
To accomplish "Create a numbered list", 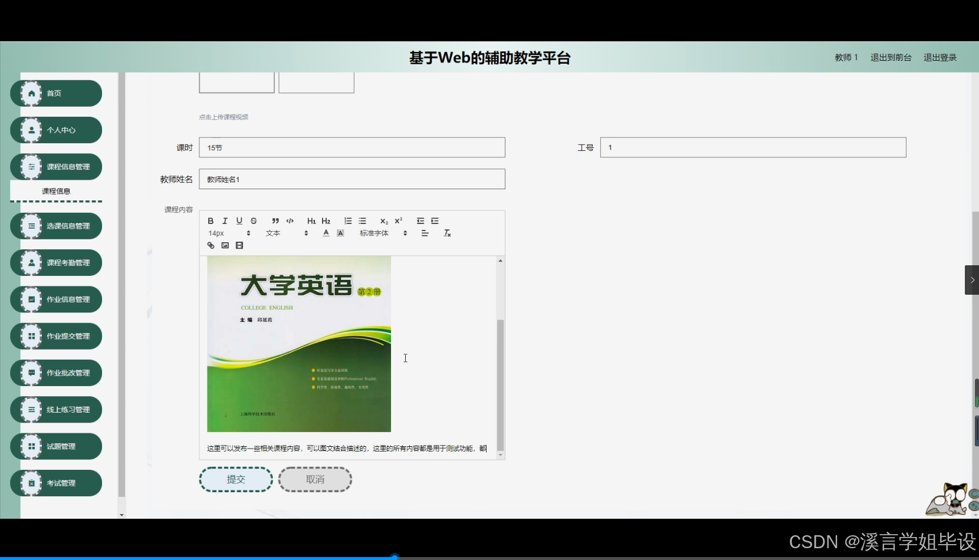I will [348, 221].
